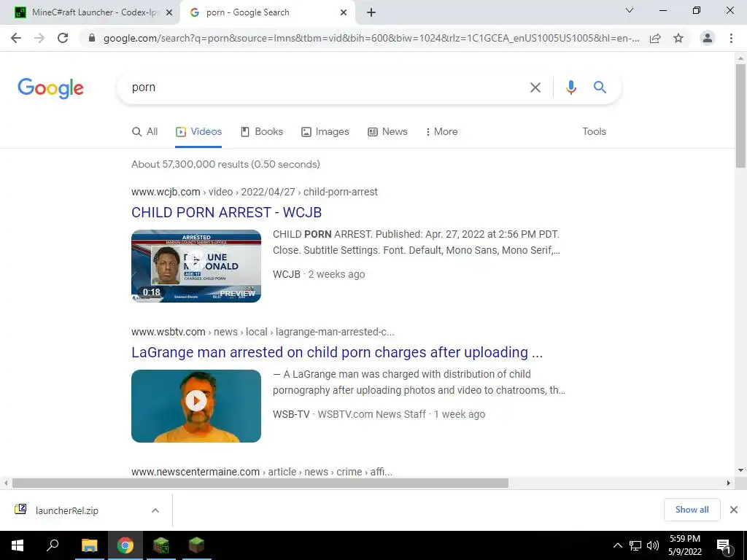Go back using the browser back arrow

point(16,38)
